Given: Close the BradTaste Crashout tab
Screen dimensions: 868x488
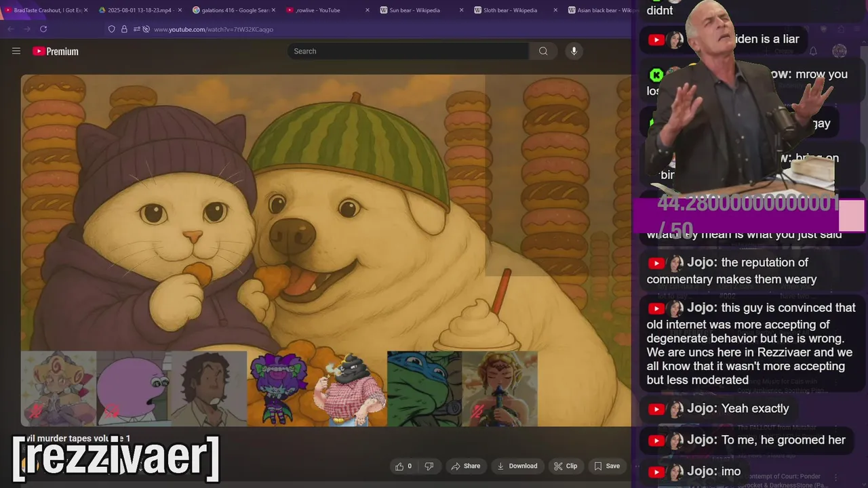Looking at the screenshot, I should coord(86,10).
